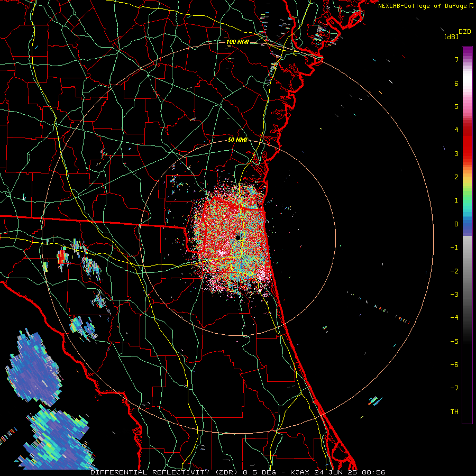Click the -5 value on the dB scale

[454, 342]
